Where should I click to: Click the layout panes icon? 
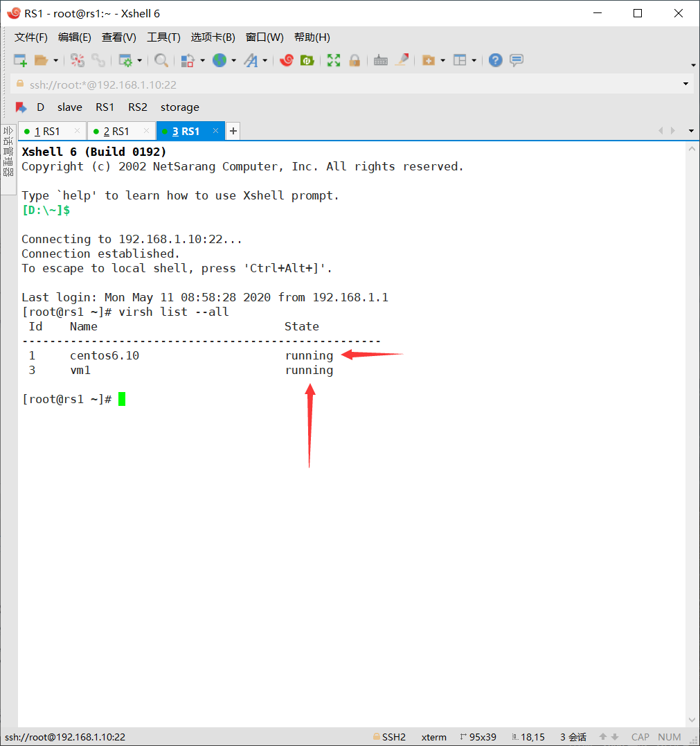[x=460, y=60]
